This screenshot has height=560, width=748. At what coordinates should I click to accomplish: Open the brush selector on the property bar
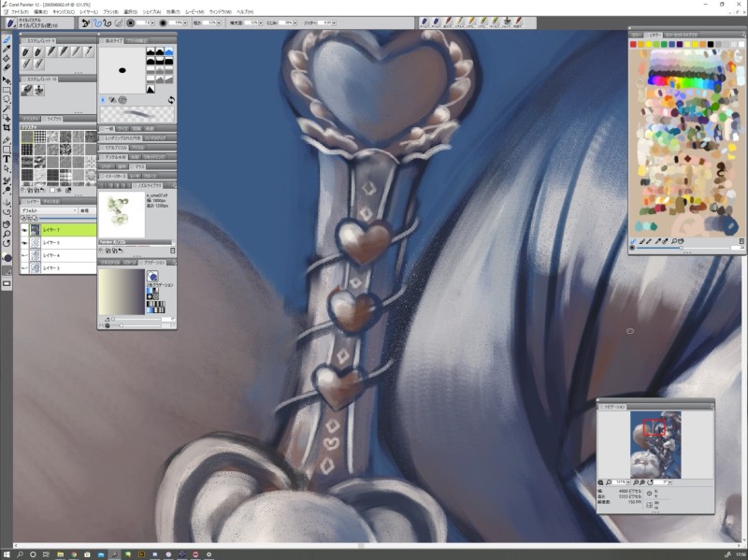click(x=11, y=22)
